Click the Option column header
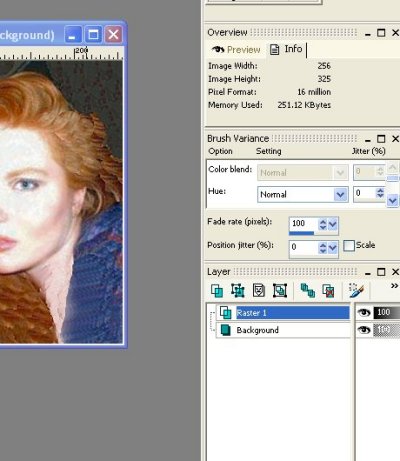Image resolution: width=400 pixels, height=461 pixels. pyautogui.click(x=220, y=151)
